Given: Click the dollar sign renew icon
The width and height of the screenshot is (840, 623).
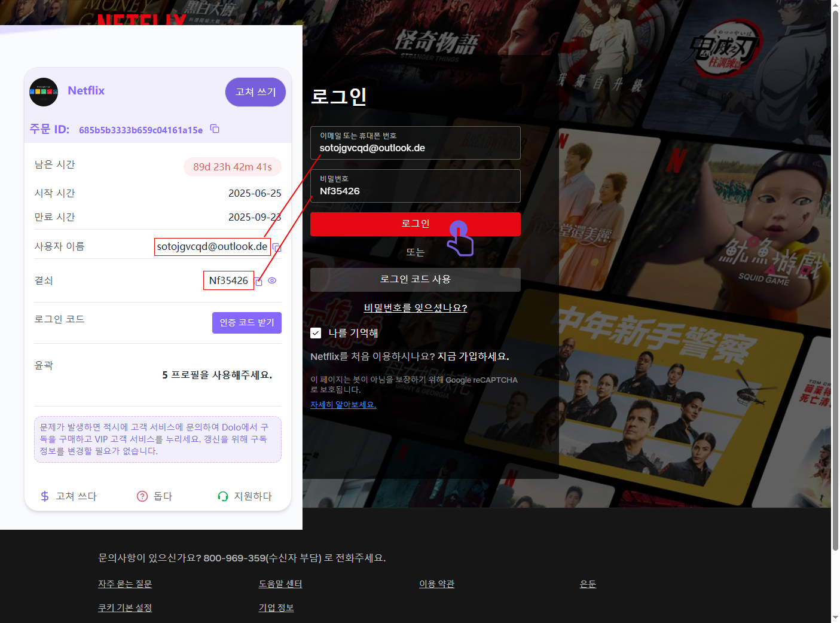Looking at the screenshot, I should click(x=45, y=496).
